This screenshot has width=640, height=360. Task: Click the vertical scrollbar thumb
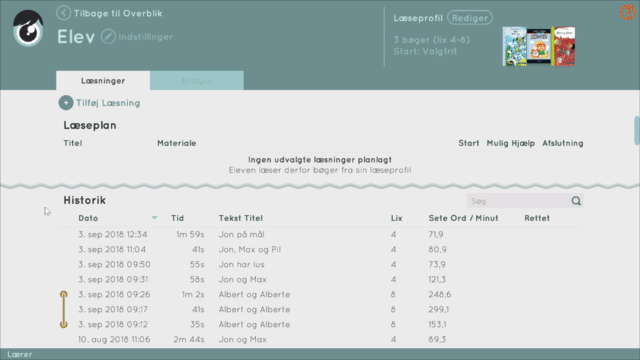636,131
